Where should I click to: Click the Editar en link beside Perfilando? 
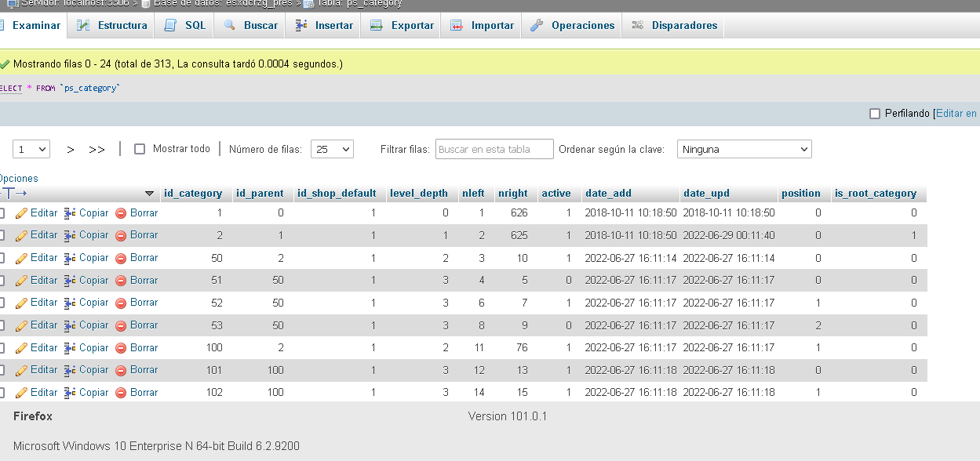[x=956, y=114]
